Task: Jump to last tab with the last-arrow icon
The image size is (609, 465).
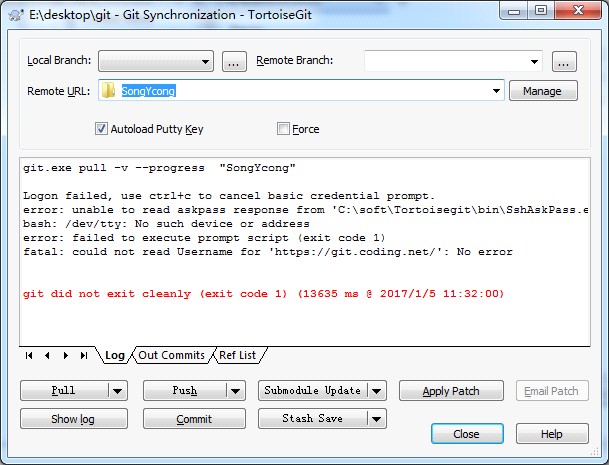Action: pos(84,355)
